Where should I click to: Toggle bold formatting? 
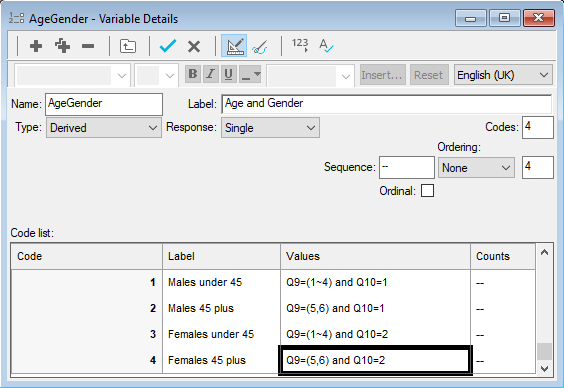pyautogui.click(x=193, y=74)
